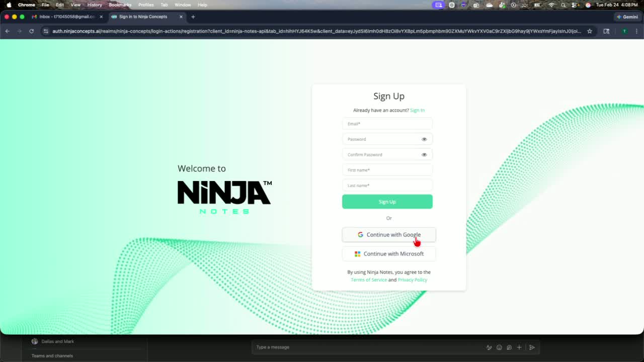
Task: Open the View menu
Action: [x=75, y=5]
